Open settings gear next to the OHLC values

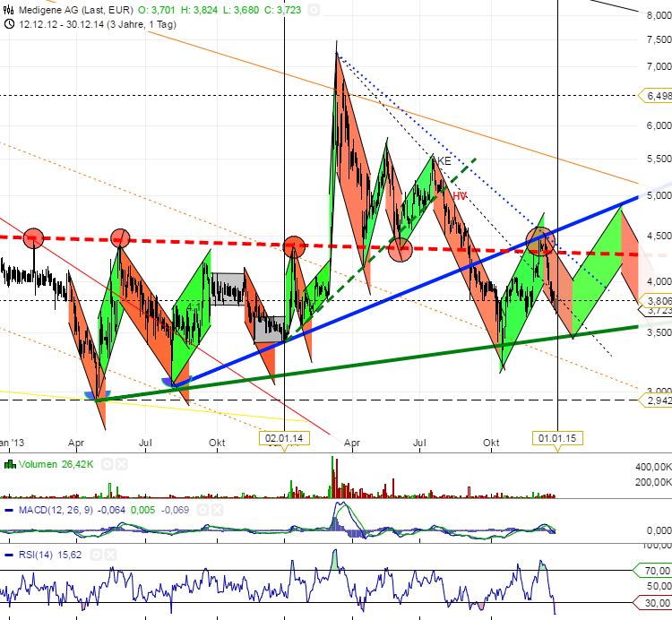tap(314, 10)
